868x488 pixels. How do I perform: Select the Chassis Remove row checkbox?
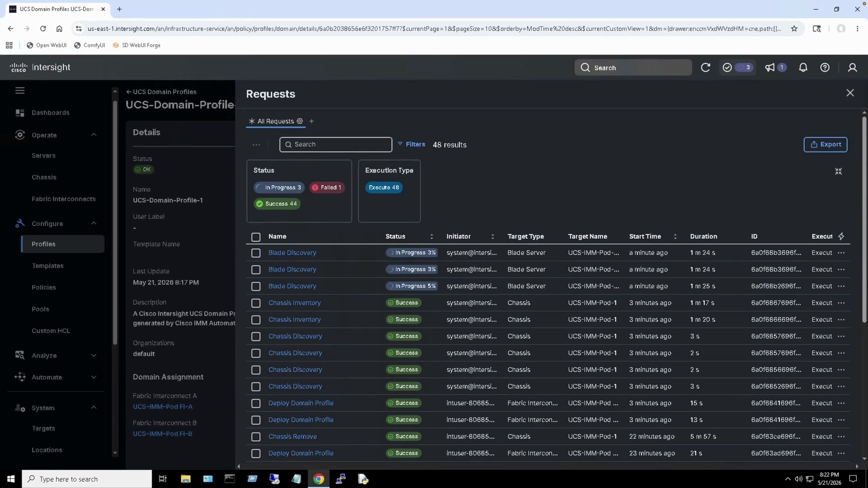point(256,437)
